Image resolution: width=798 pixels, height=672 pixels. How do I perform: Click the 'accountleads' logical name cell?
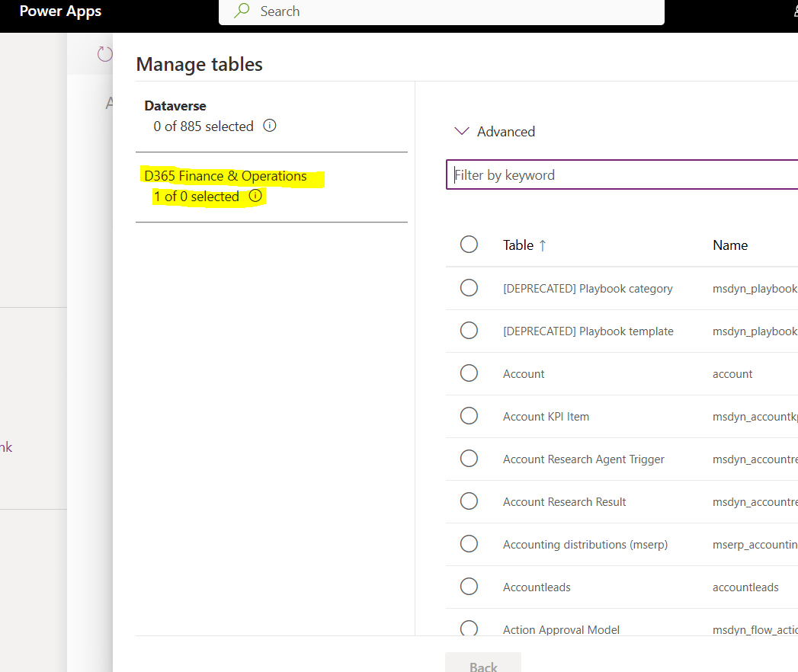[x=745, y=587]
